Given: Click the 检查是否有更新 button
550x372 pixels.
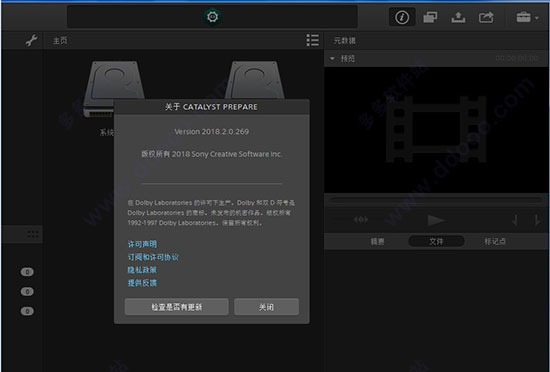Looking at the screenshot, I should pos(176,307).
